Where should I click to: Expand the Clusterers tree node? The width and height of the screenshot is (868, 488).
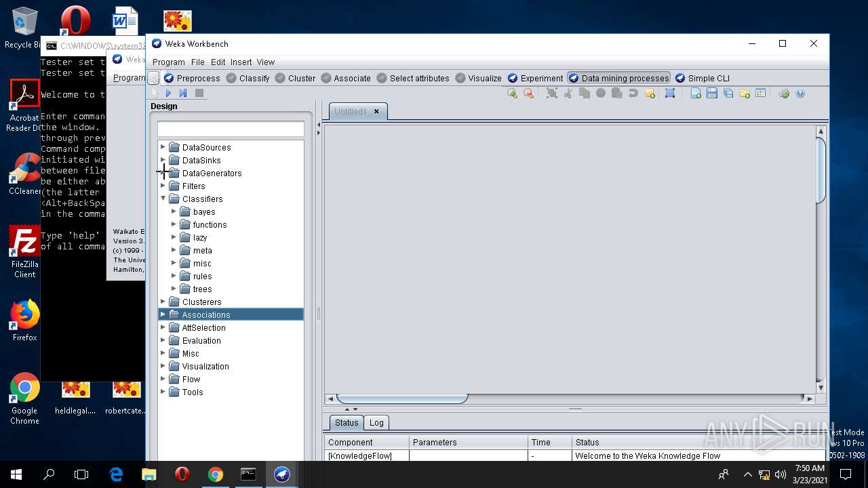point(163,302)
